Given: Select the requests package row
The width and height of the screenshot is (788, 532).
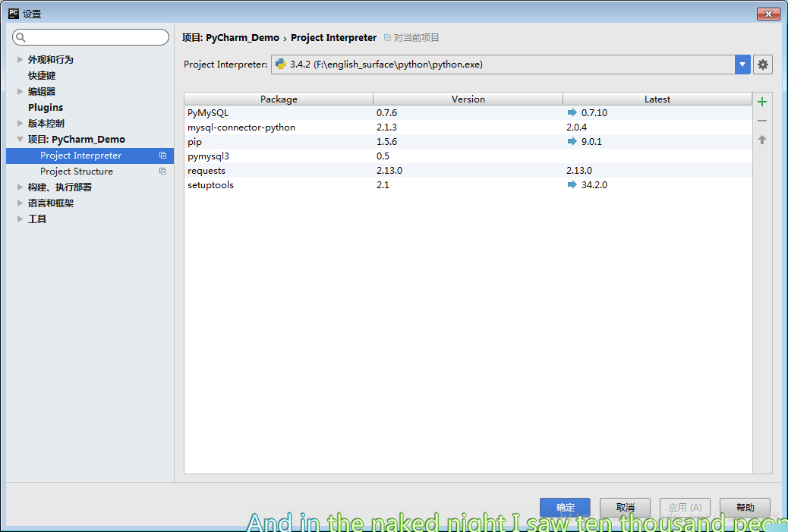Looking at the screenshot, I should click(468, 170).
